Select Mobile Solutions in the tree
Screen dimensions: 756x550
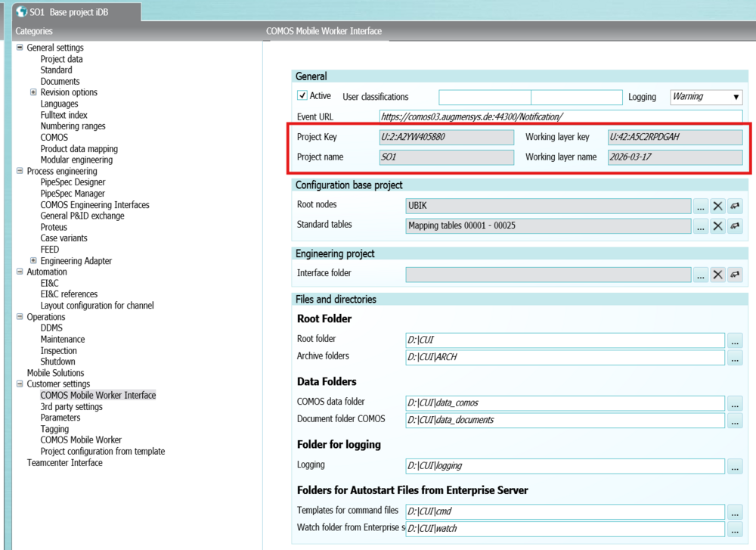click(x=55, y=373)
